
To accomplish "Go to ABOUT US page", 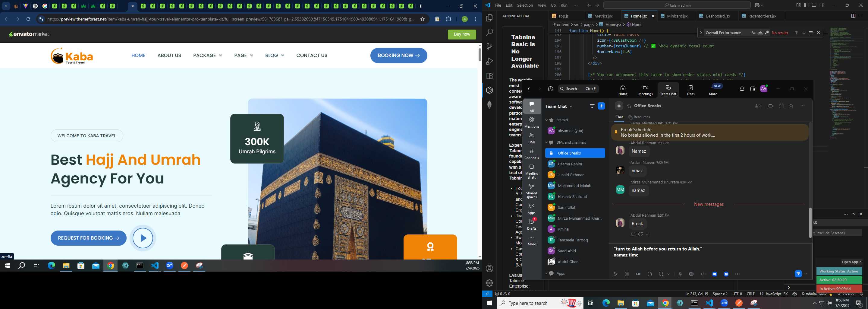I will pos(169,55).
